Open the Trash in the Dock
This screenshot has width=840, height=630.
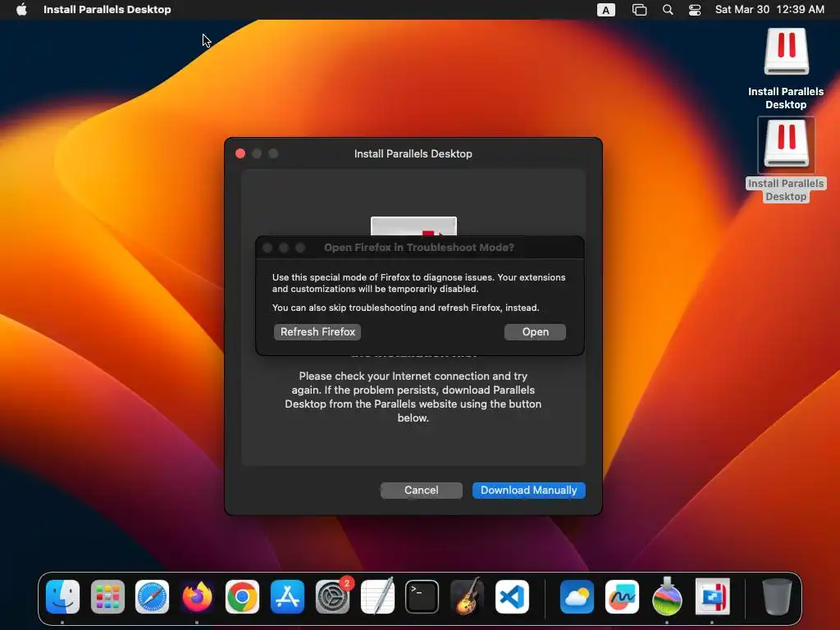point(777,596)
